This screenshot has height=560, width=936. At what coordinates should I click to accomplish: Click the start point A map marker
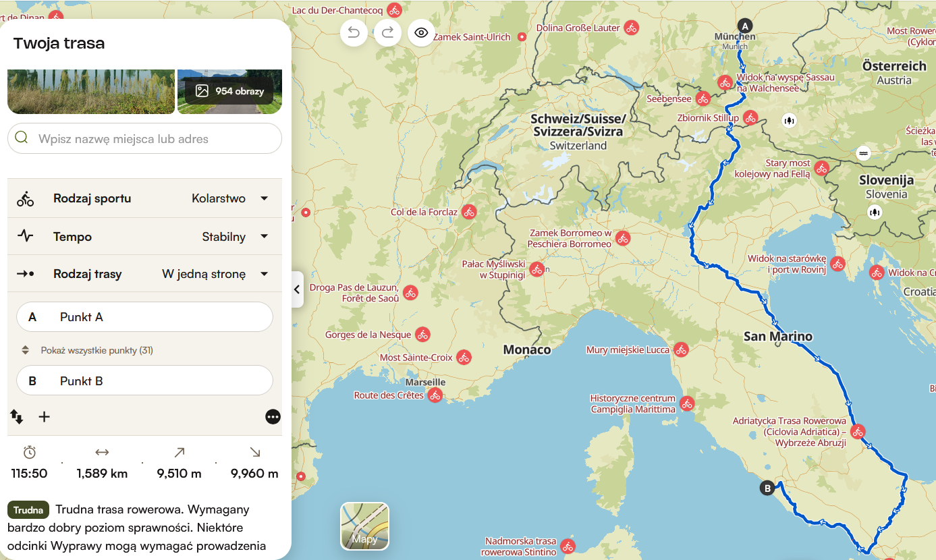744,25
